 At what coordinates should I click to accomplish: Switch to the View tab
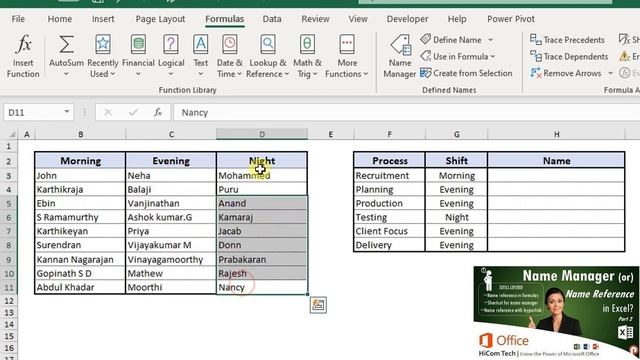pyautogui.click(x=358, y=19)
